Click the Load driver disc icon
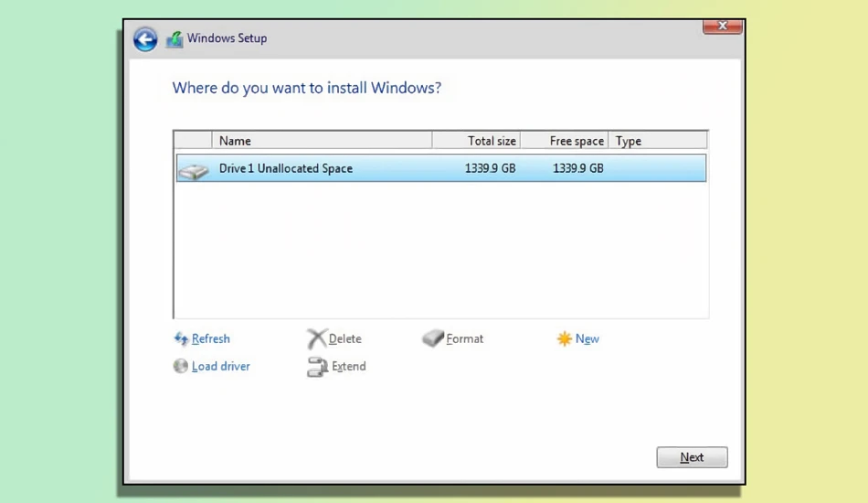This screenshot has height=503, width=868. pos(181,366)
